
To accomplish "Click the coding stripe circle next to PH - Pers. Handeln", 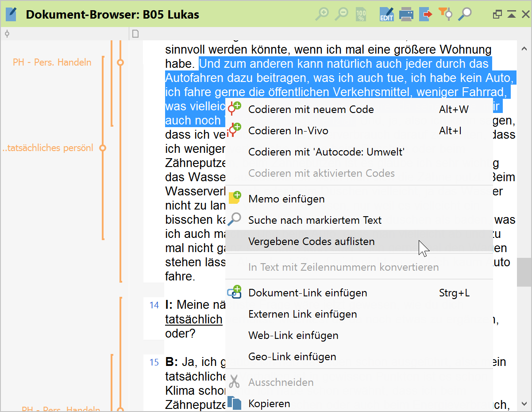I will (x=120, y=62).
